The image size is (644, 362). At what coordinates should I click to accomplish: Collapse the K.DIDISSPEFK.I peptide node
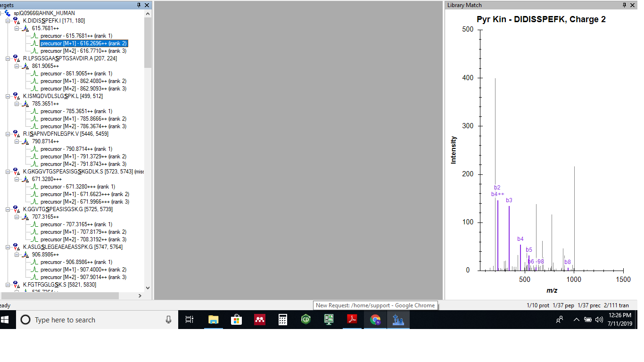pos(8,21)
